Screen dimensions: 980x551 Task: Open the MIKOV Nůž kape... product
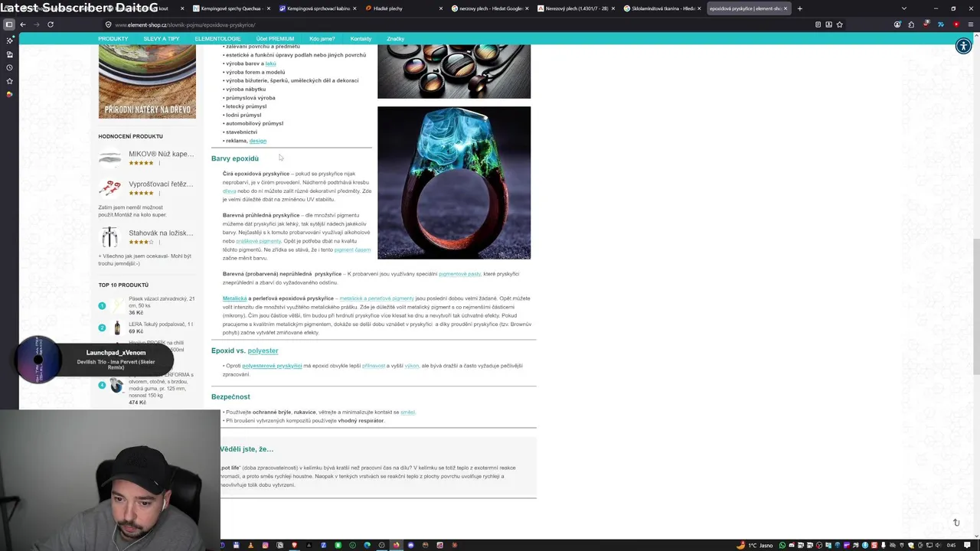[161, 154]
